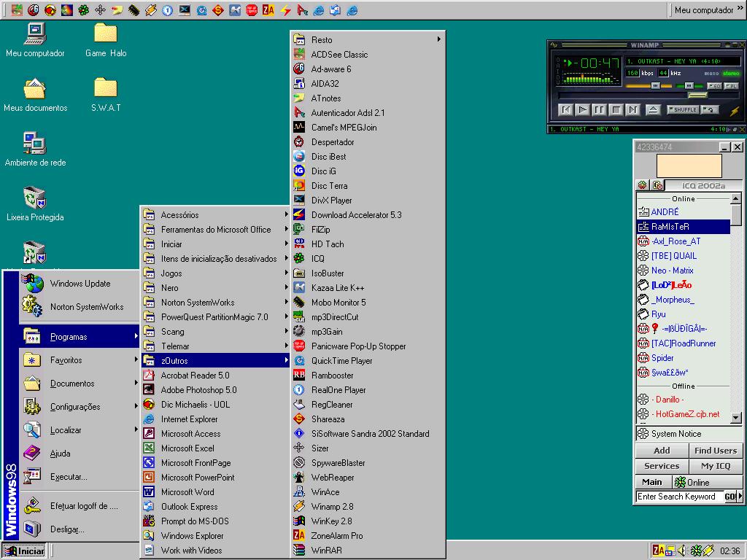Expand the Favoritos submenu in Start menu
Viewport: 747px width, 560px height.
coord(80,360)
